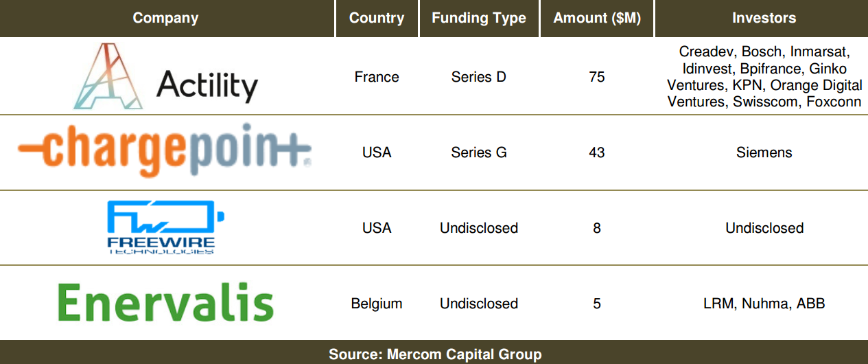Select the LRM, Nuhma, ABB investors cell
Screen dimensions: 868x364
tap(764, 304)
